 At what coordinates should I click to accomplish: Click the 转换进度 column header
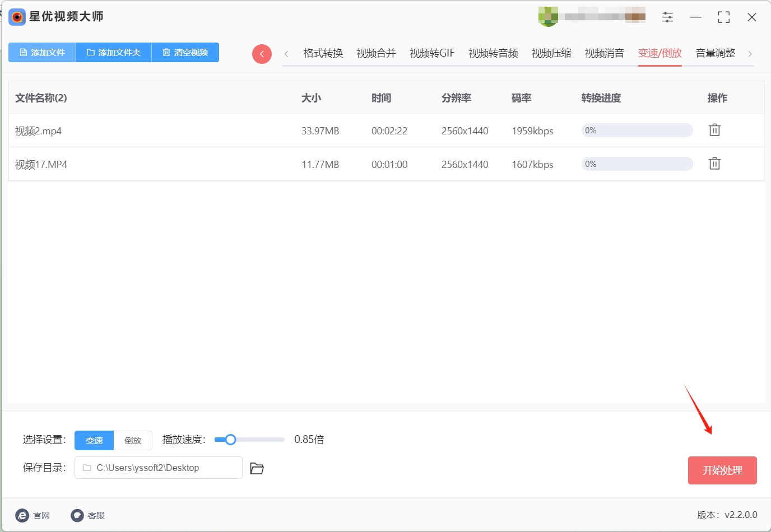pyautogui.click(x=601, y=98)
